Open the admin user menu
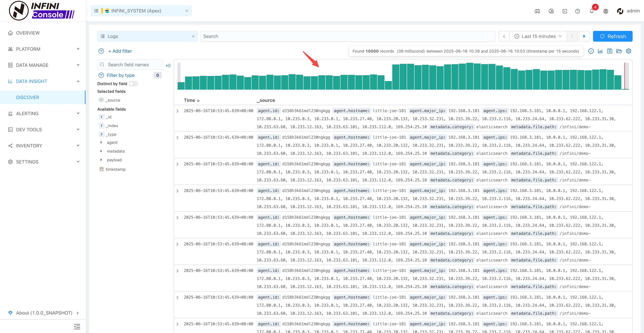This screenshot has height=333, width=644. pos(628,11)
